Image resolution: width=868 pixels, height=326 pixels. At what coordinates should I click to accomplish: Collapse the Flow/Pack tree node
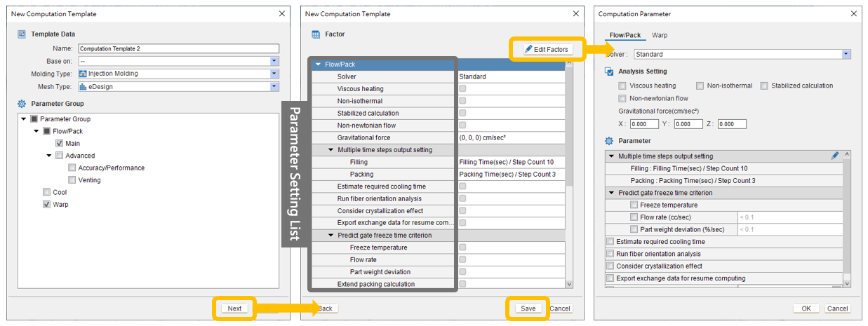click(36, 131)
